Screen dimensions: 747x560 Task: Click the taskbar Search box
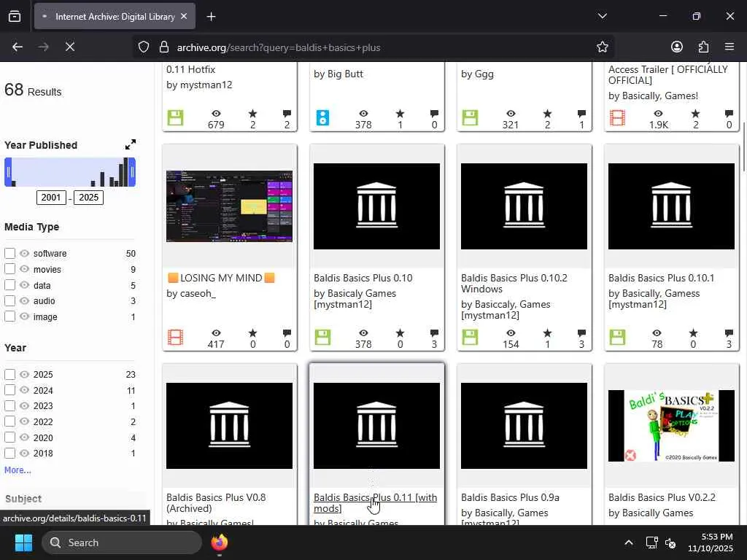pyautogui.click(x=122, y=542)
